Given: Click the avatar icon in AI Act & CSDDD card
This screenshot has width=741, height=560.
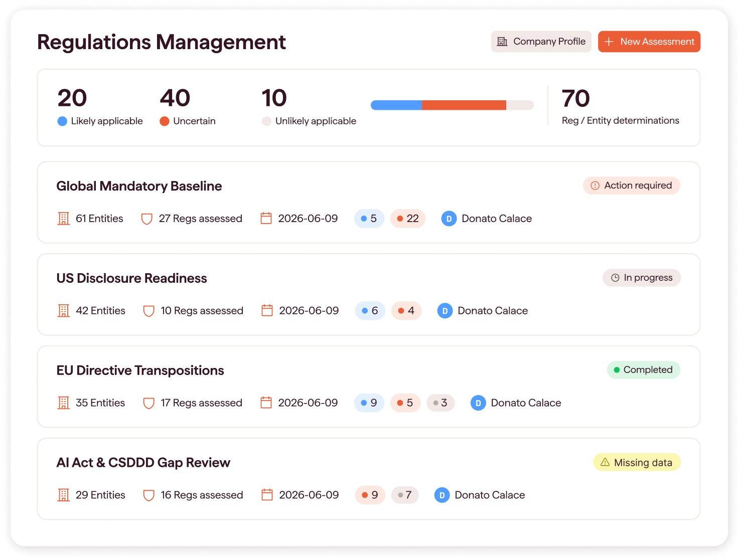Looking at the screenshot, I should pos(442,495).
